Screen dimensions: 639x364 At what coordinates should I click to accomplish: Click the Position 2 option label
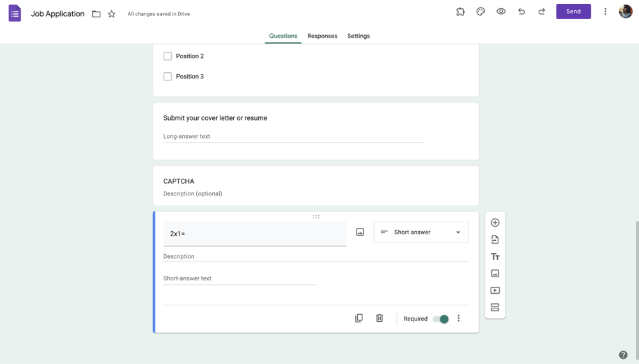[x=190, y=56]
